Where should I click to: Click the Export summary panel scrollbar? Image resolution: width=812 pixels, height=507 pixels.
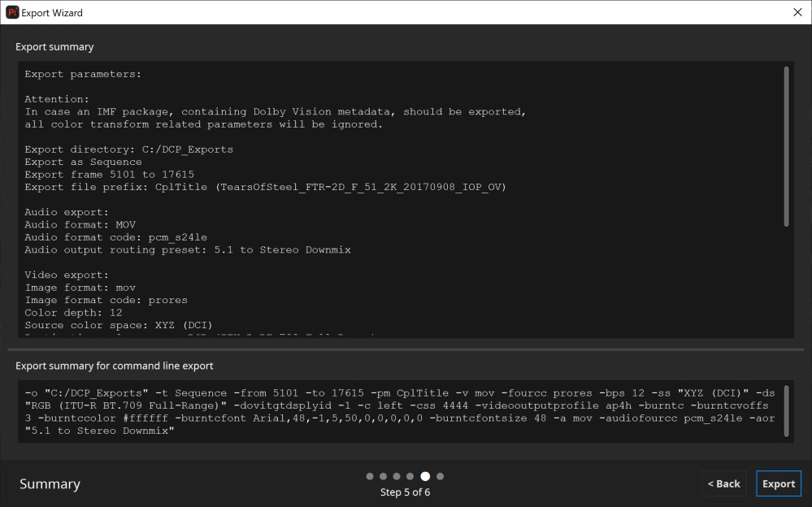tap(786, 146)
